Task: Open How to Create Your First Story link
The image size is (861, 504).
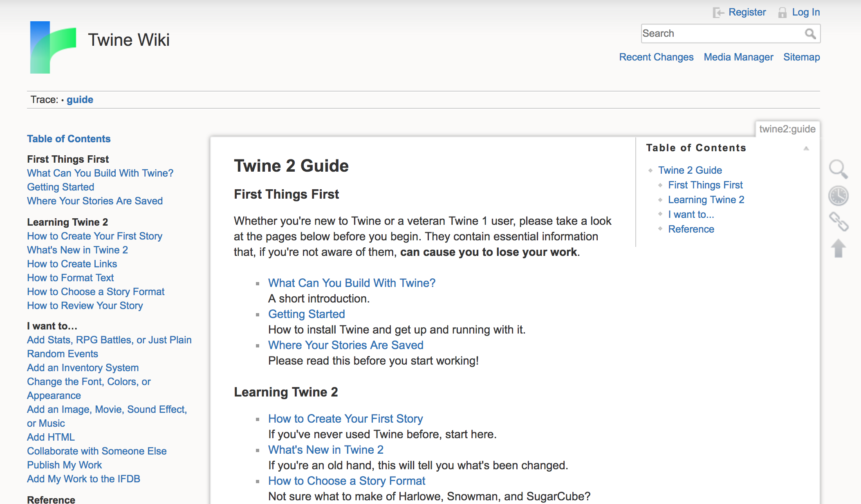Action: [x=345, y=419]
